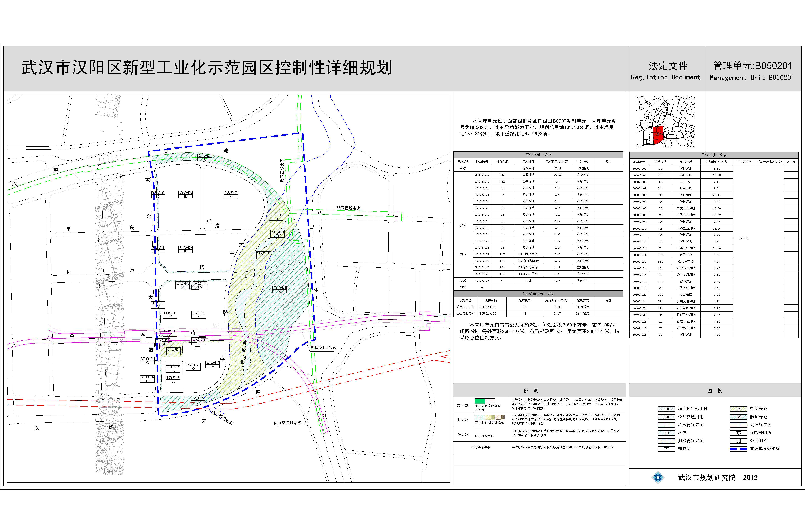Click the 公共停车场用地 cell for B05020115
The width and height of the screenshot is (805, 532).
[528, 261]
